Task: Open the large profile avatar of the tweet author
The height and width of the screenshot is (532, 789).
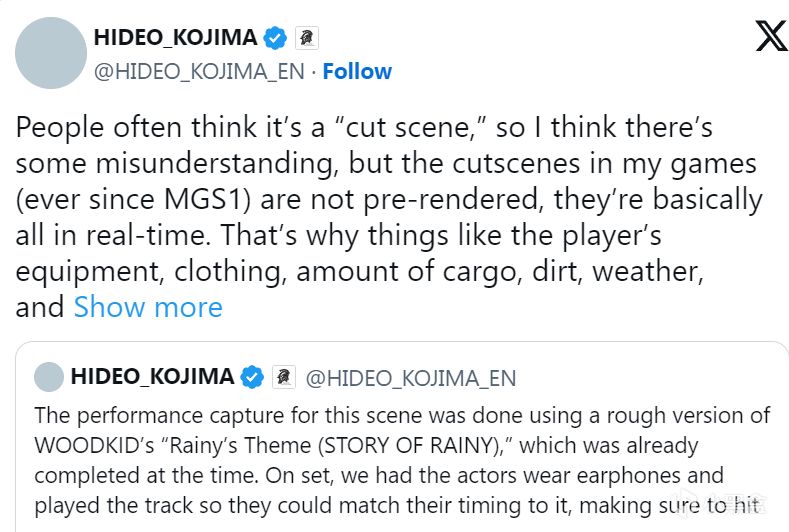Action: click(51, 53)
